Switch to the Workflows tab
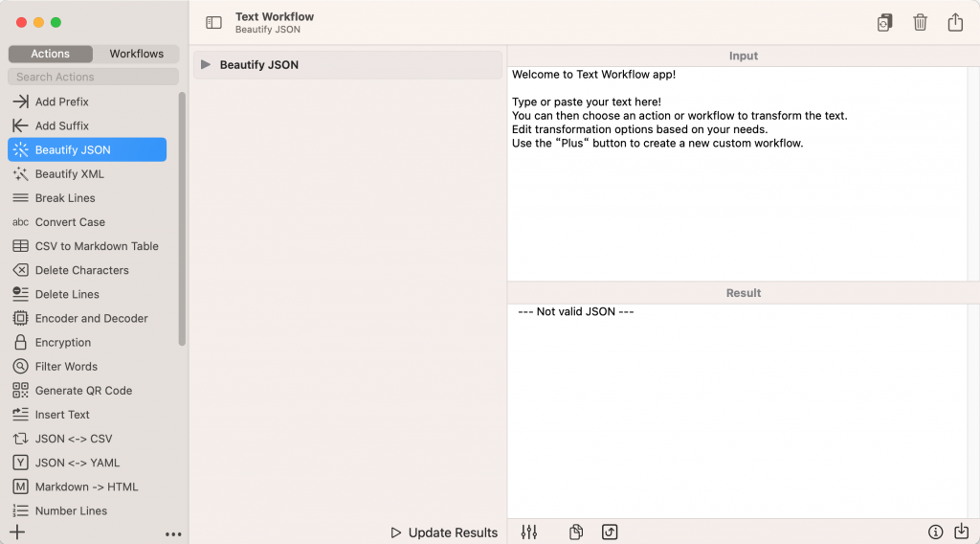This screenshot has width=980, height=544. click(136, 54)
